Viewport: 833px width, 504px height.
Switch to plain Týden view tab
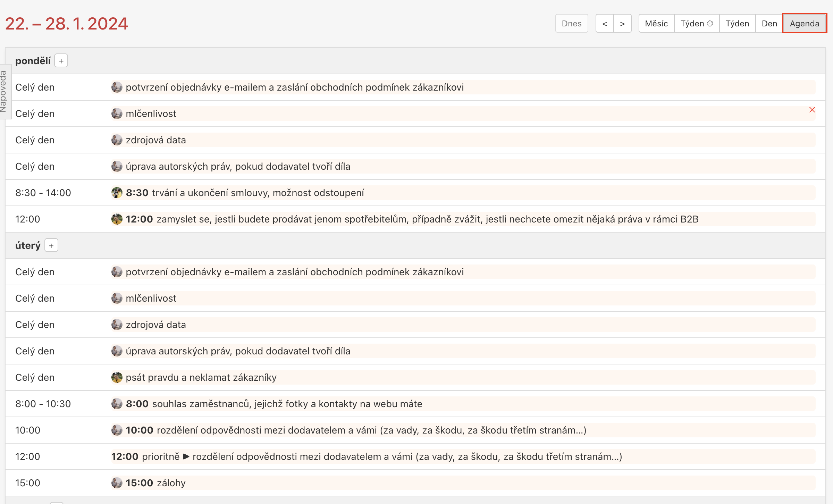[737, 23]
